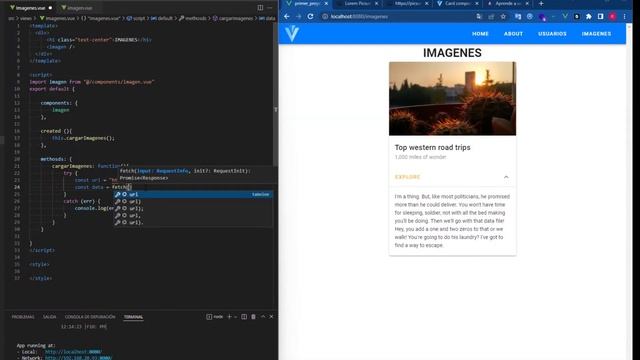Close the first browser tab
The image size is (640, 360).
coord(326,4)
